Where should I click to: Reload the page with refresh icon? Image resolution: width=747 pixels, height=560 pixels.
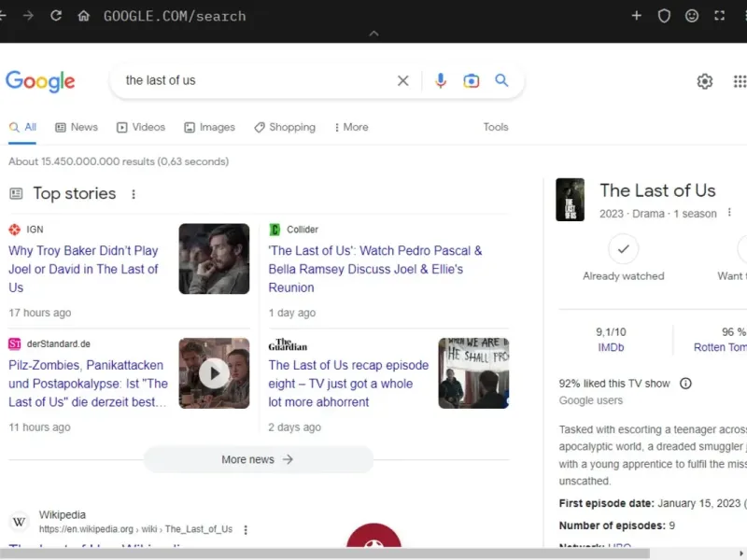point(56,16)
